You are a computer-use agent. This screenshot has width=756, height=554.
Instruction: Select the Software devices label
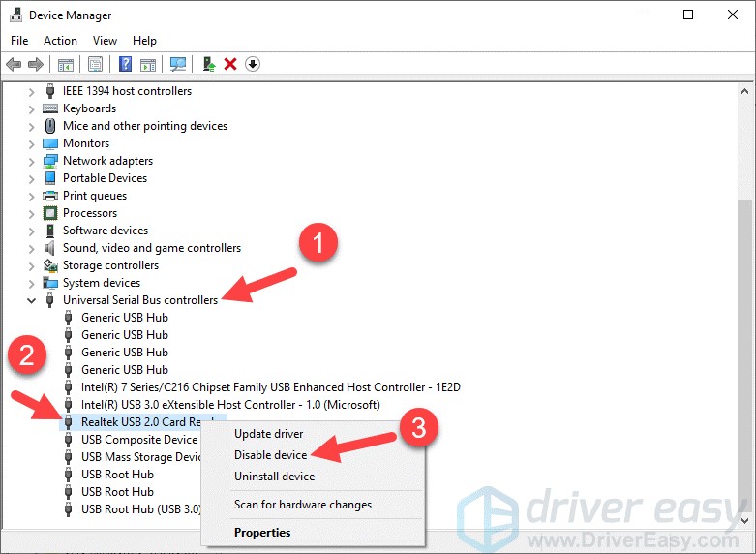[x=106, y=231]
